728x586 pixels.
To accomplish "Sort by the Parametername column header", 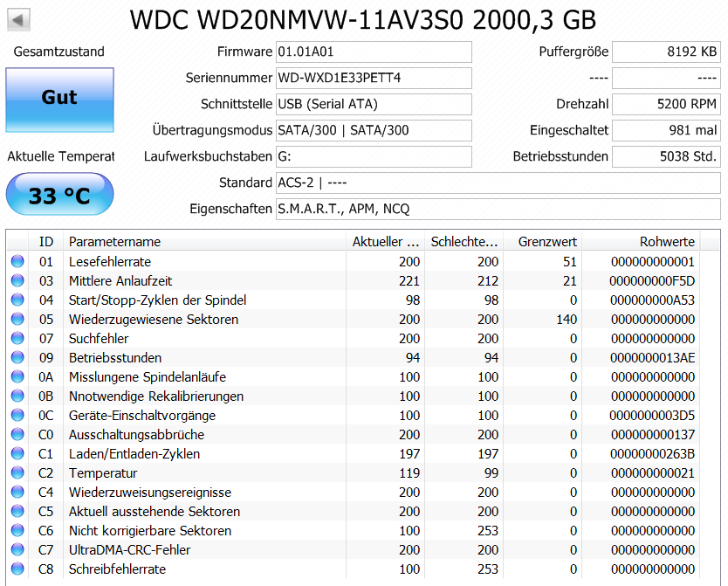I will point(205,241).
